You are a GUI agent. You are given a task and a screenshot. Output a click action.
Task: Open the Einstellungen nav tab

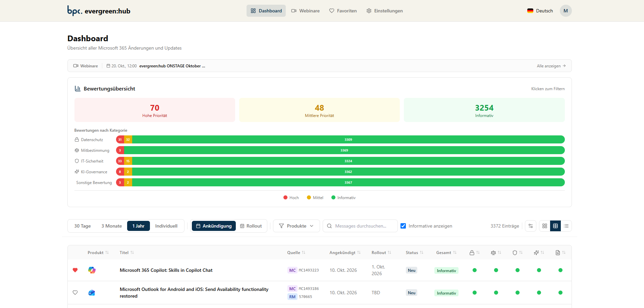[384, 11]
